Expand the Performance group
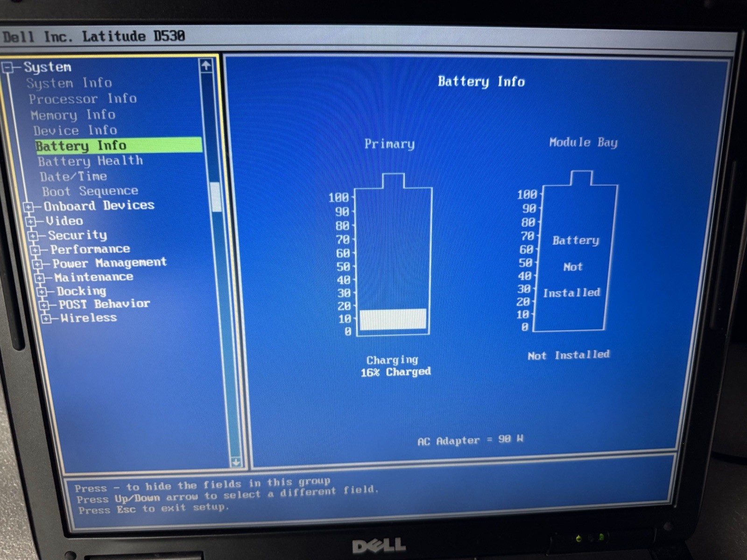This screenshot has width=747, height=560. (x=35, y=250)
